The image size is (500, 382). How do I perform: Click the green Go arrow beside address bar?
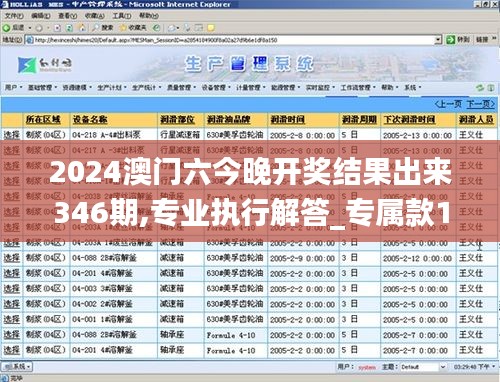point(450,40)
